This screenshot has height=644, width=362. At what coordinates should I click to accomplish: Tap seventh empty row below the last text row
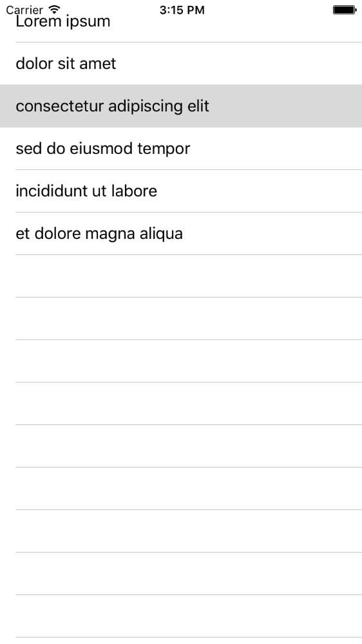click(181, 531)
